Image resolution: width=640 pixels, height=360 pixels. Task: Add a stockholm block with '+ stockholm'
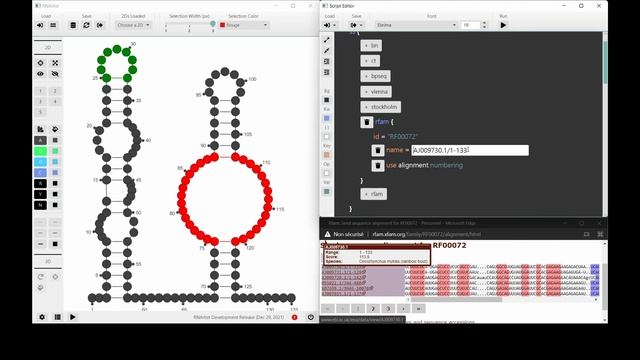pos(381,107)
